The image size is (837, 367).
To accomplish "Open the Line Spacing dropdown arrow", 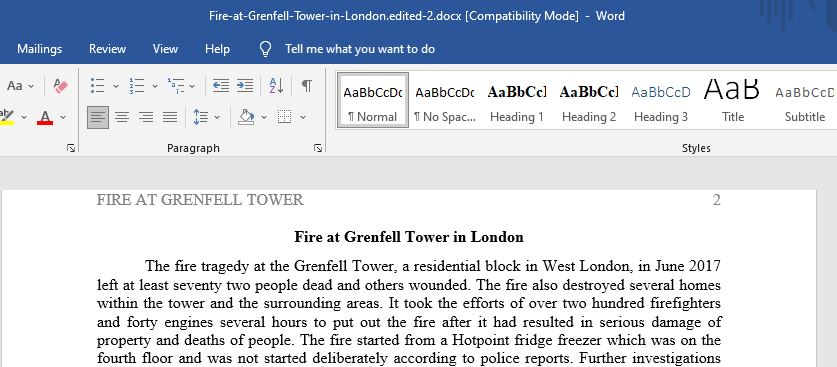I will pos(217,117).
